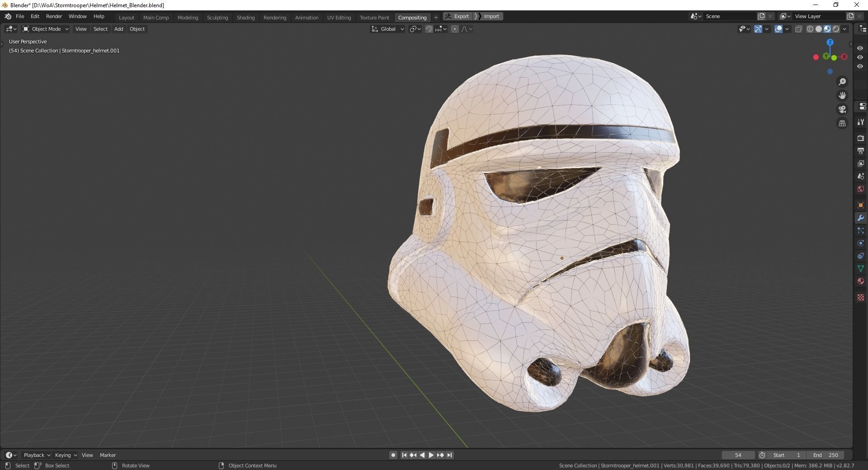
Task: Open the overlays options dropdown arrow
Action: (x=787, y=29)
